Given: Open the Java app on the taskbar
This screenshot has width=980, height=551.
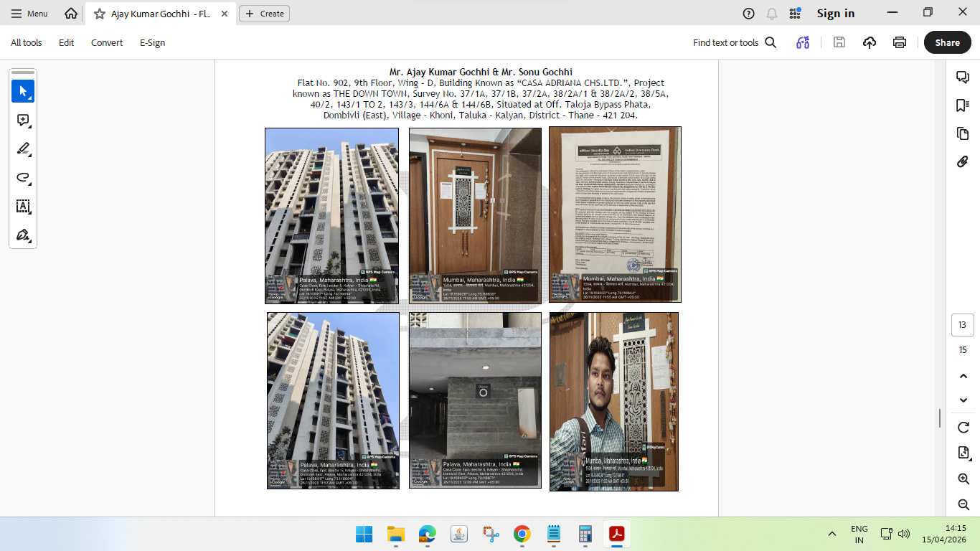Looking at the screenshot, I should click(459, 534).
